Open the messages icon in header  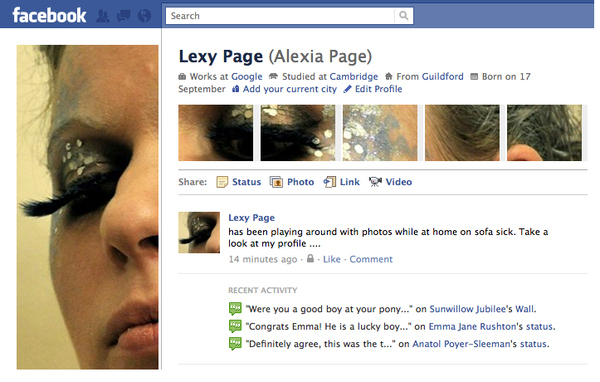[123, 16]
